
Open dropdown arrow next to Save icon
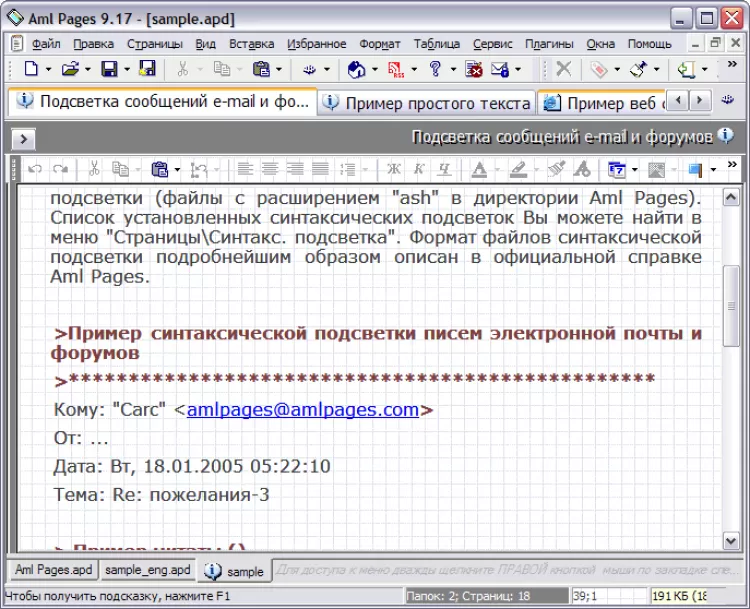[127, 70]
